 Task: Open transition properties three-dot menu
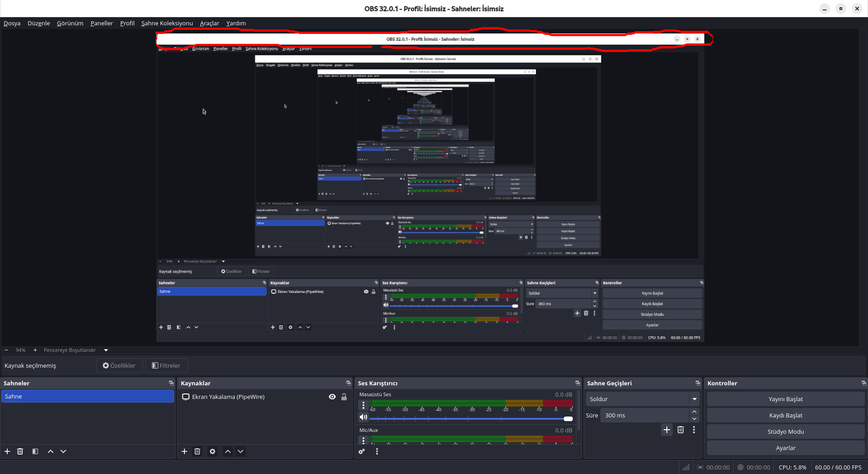pos(694,430)
